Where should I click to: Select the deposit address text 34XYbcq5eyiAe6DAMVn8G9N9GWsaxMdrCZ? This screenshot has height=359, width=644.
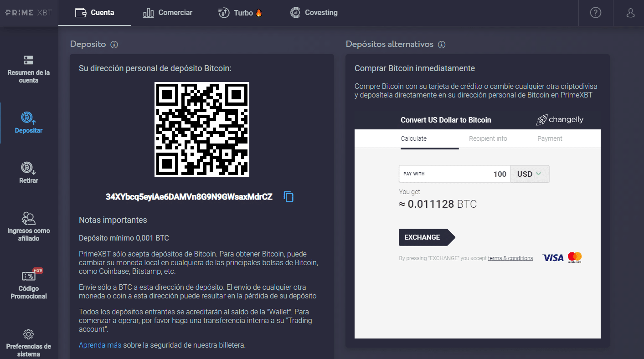point(189,197)
